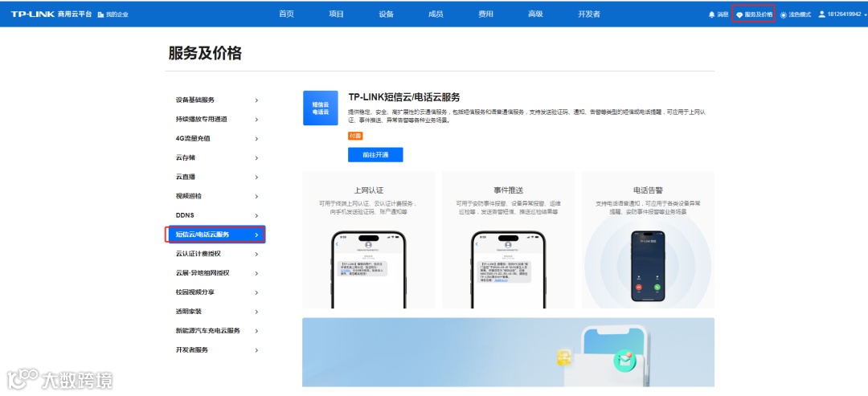Image resolution: width=868 pixels, height=396 pixels.
Task: Select 透明家装 in the sidebar
Action: click(216, 312)
